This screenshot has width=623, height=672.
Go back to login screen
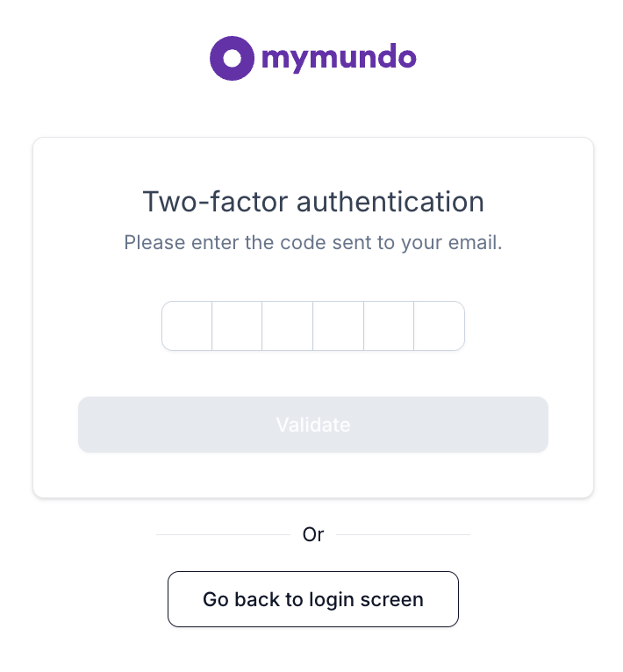click(x=313, y=600)
